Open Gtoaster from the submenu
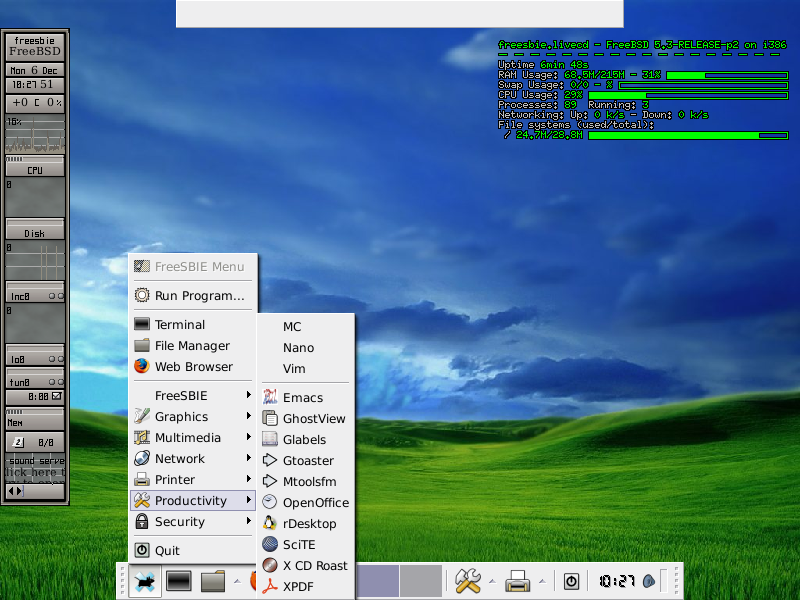 tap(305, 460)
